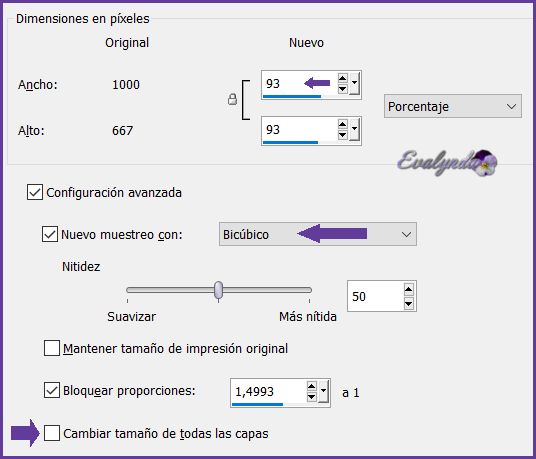Enable Mantener tamaño de impresión original

[52, 348]
